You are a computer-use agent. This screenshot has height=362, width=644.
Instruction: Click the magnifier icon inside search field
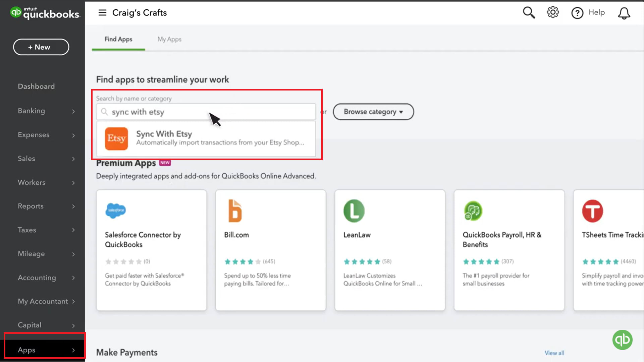(104, 112)
